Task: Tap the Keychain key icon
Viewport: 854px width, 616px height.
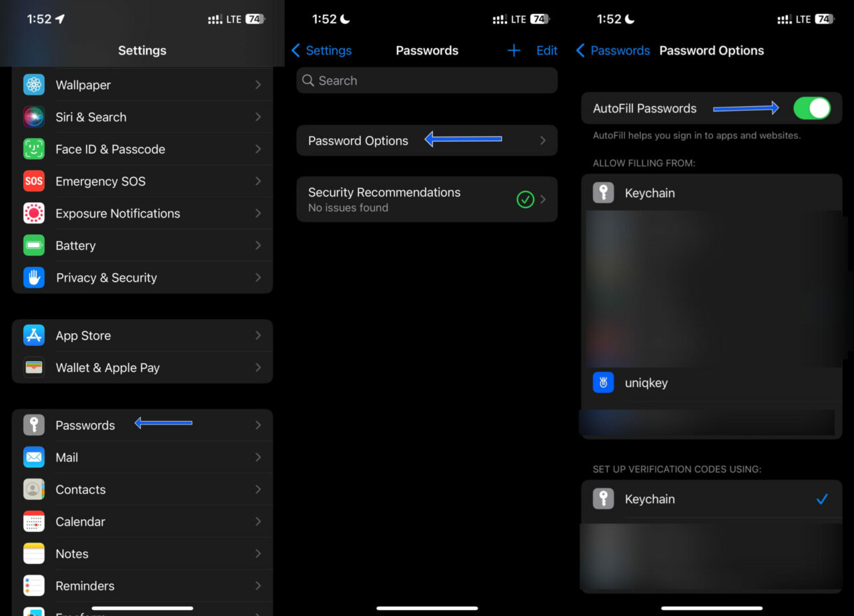Action: tap(602, 193)
